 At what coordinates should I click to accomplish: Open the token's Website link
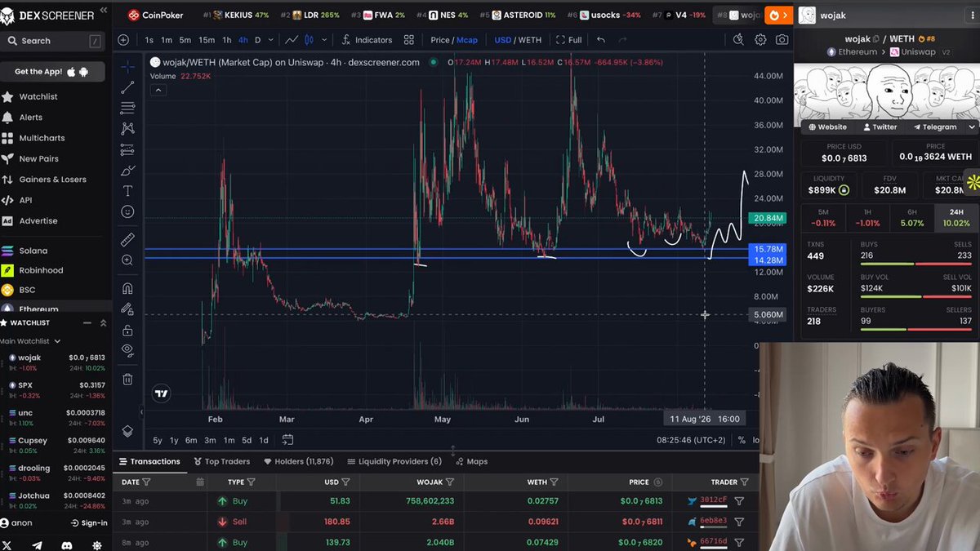[x=827, y=127]
